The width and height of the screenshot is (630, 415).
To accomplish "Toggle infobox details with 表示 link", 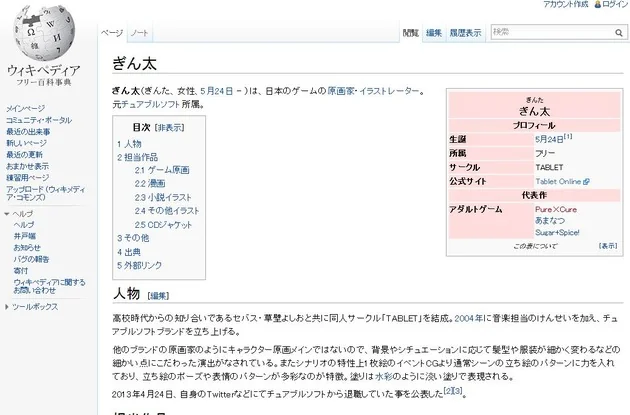I will click(608, 246).
